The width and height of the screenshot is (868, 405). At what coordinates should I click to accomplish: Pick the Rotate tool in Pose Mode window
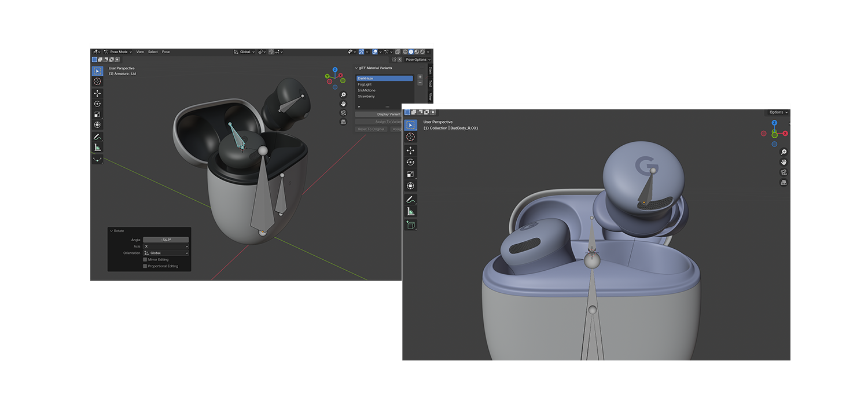[x=97, y=104]
